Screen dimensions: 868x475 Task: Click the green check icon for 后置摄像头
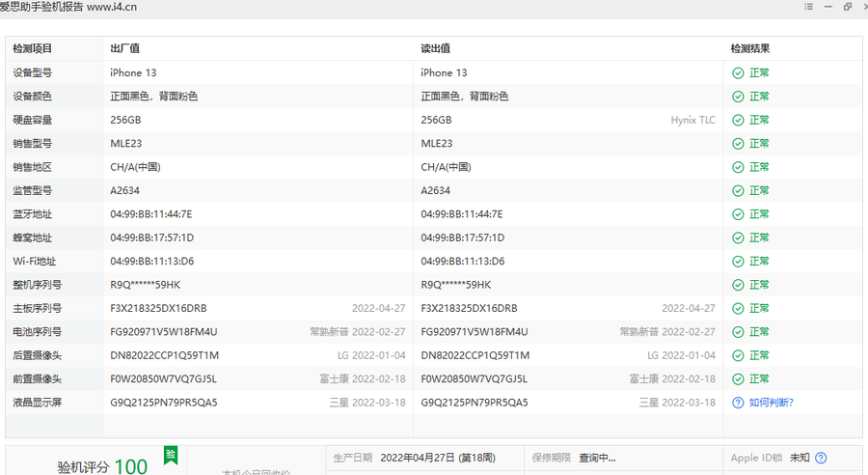(738, 356)
